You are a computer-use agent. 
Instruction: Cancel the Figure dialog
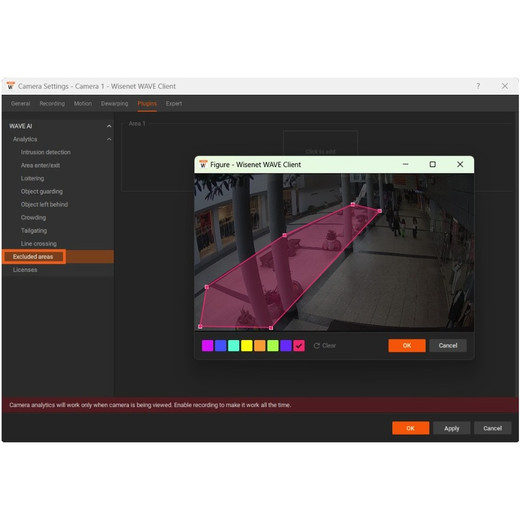[448, 345]
